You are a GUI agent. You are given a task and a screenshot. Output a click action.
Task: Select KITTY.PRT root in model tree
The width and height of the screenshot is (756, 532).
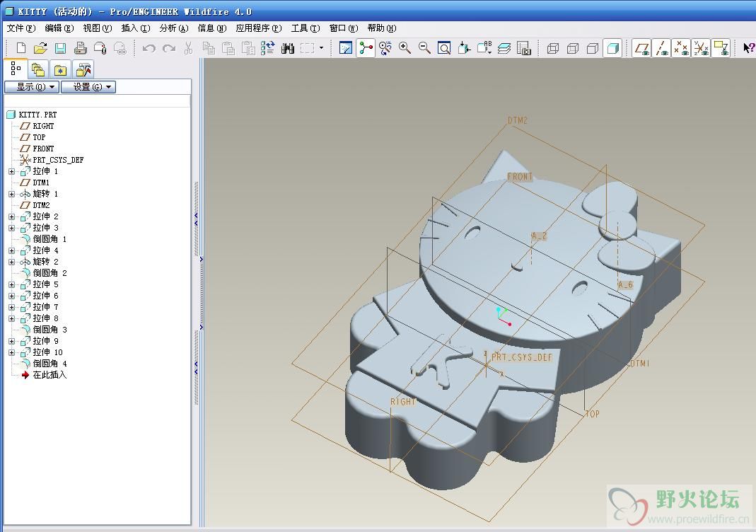point(32,115)
